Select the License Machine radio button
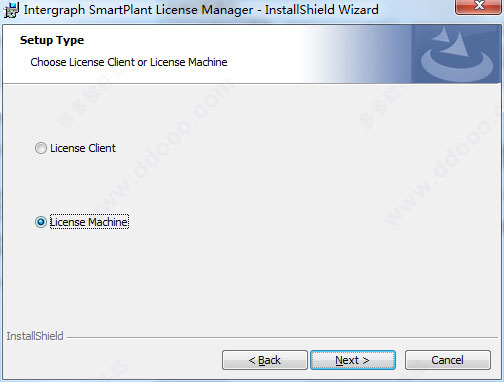The height and width of the screenshot is (382, 504). (41, 222)
